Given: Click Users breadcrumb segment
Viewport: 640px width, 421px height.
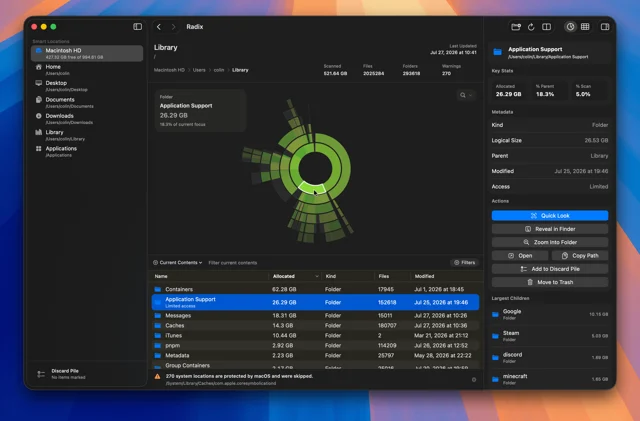Looking at the screenshot, I should [199, 70].
